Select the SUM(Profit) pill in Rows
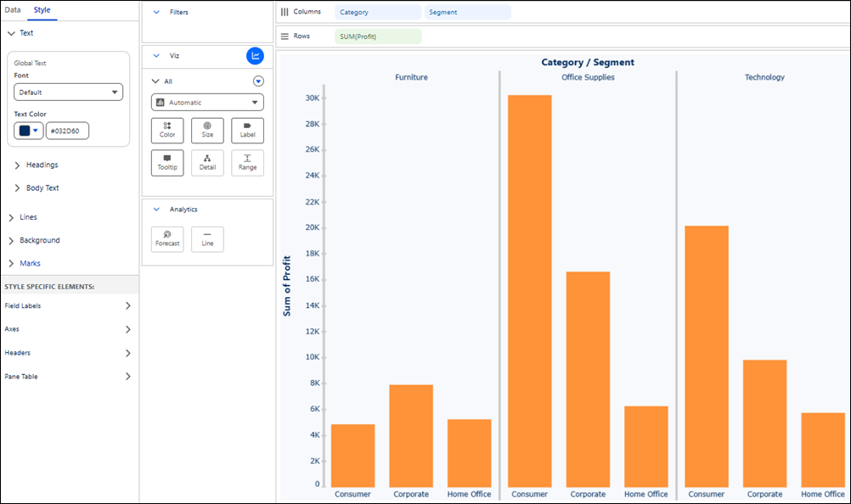This screenshot has height=504, width=851. pyautogui.click(x=378, y=36)
